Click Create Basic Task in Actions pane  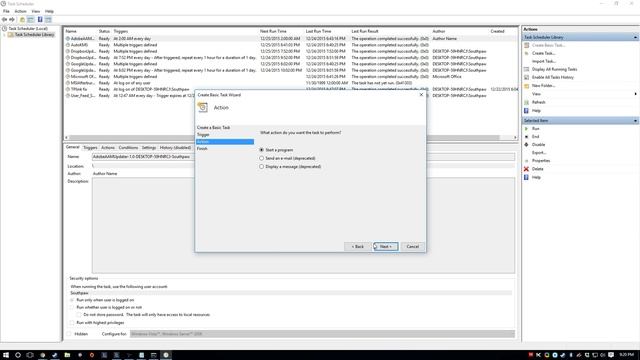coord(548,45)
